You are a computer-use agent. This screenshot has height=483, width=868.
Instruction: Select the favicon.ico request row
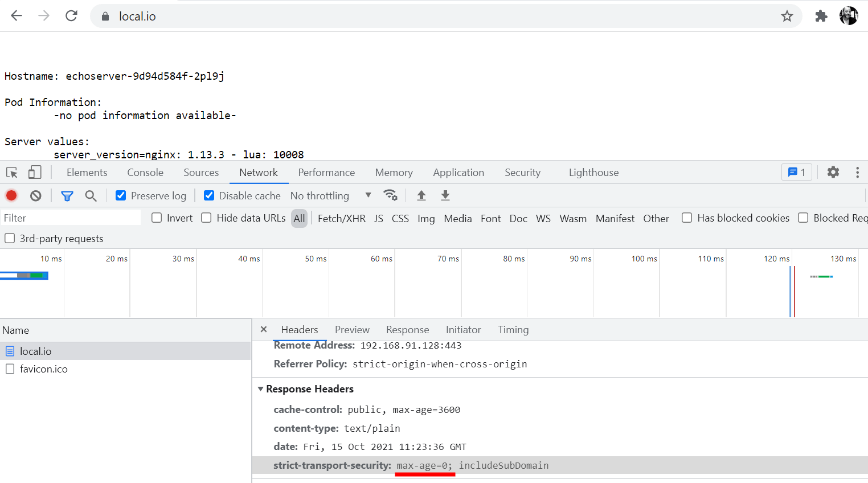125,369
